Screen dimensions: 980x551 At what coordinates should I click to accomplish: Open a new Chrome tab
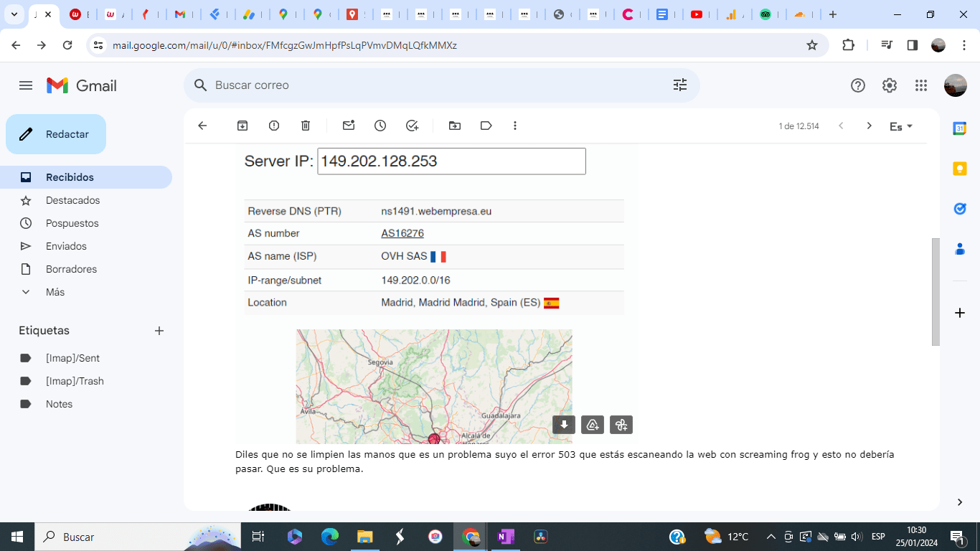[832, 14]
